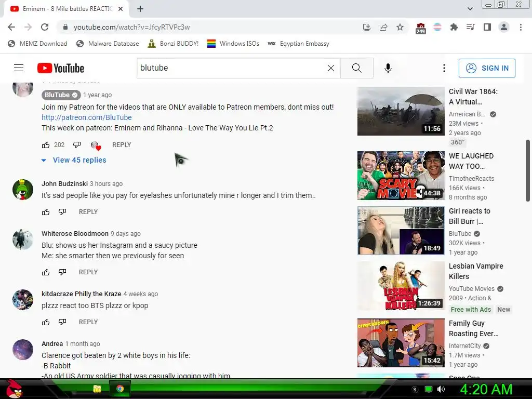The width and height of the screenshot is (532, 399).
Task: Open the green network tray icon
Action: pyautogui.click(x=429, y=389)
